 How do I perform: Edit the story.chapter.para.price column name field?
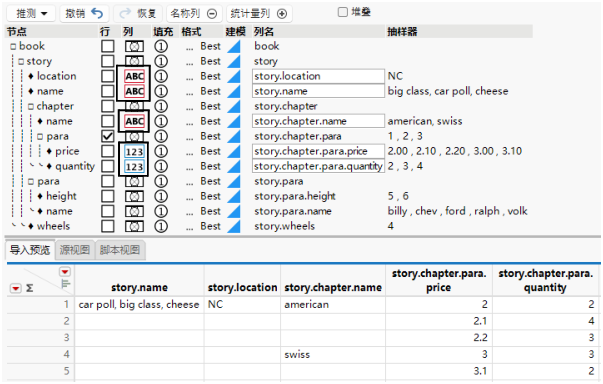coord(318,151)
